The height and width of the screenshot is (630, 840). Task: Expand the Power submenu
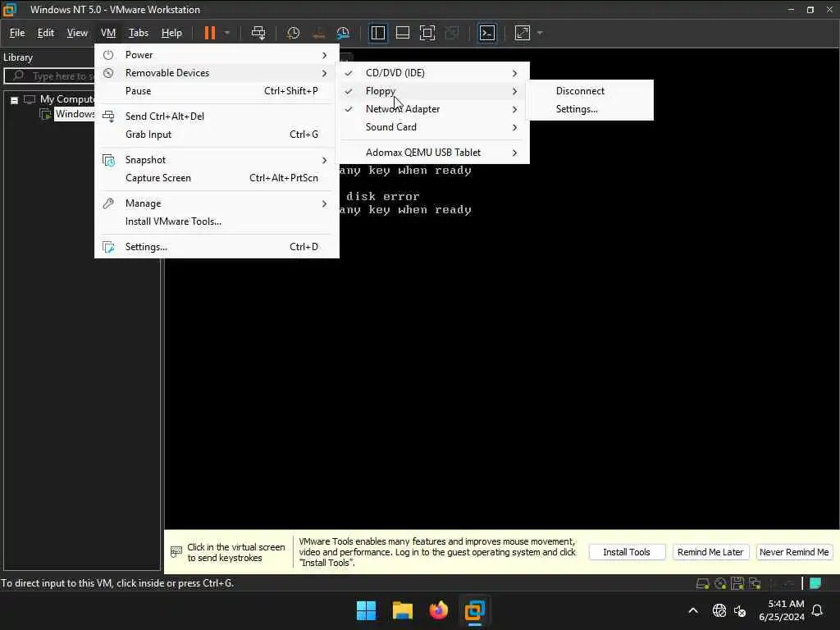(217, 55)
